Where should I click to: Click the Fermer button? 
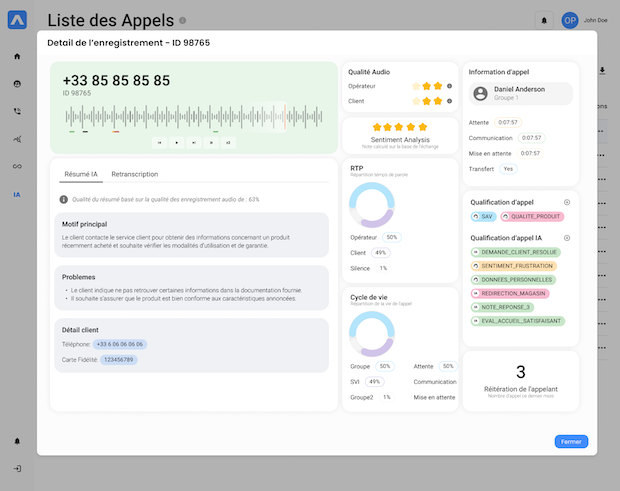571,441
